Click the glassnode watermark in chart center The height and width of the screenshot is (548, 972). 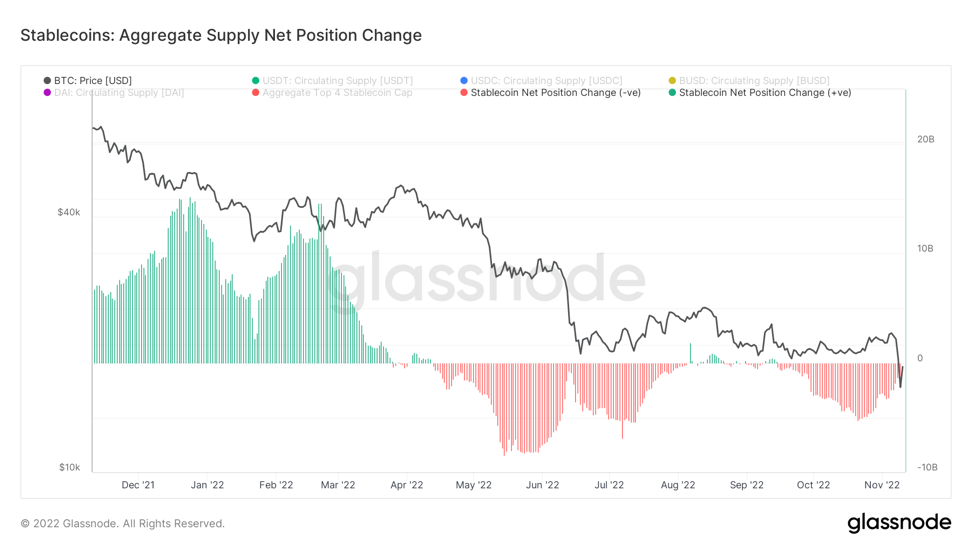(x=488, y=277)
